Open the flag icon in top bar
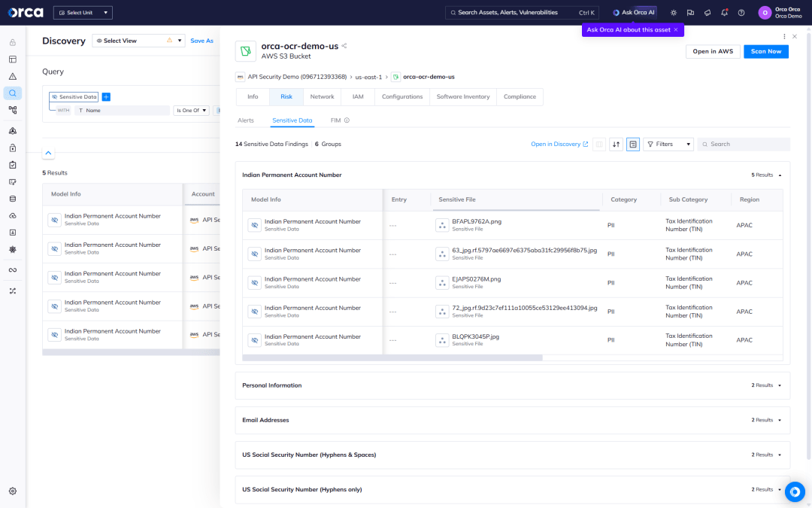The width and height of the screenshot is (812, 508). coord(690,13)
